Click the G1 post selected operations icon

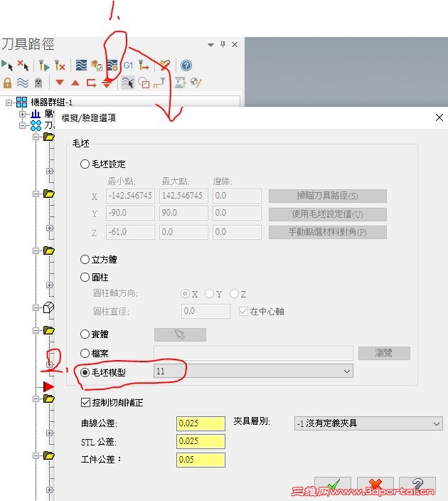[128, 65]
